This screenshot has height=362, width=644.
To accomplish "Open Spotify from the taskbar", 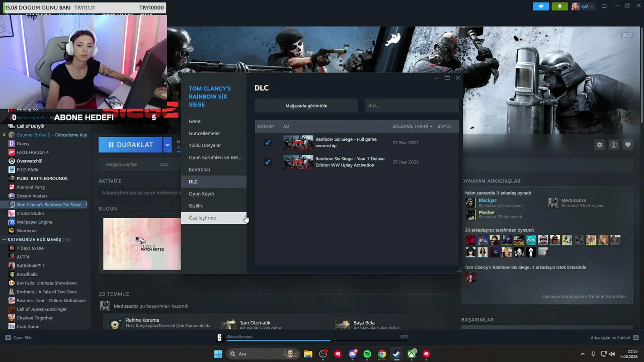I will 367,354.
